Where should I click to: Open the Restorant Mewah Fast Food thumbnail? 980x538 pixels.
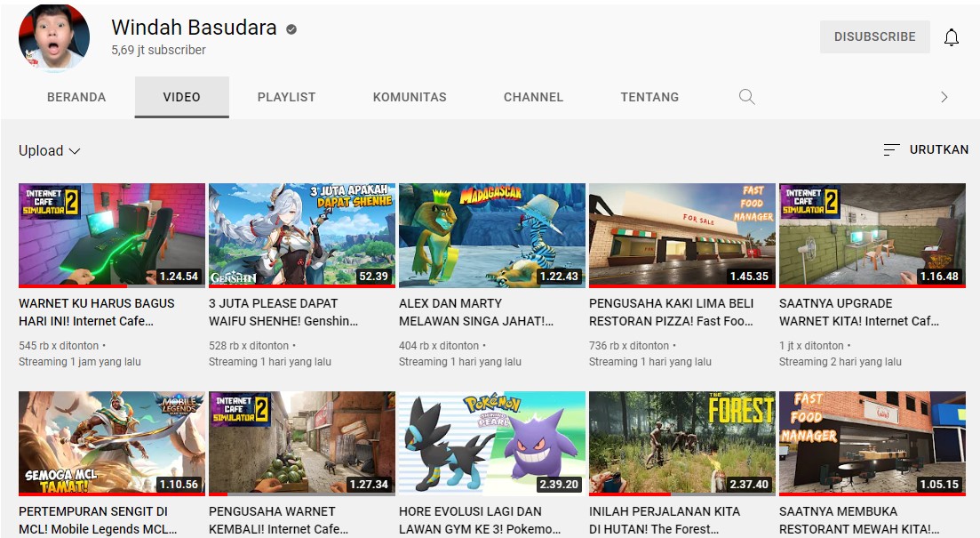(x=872, y=444)
